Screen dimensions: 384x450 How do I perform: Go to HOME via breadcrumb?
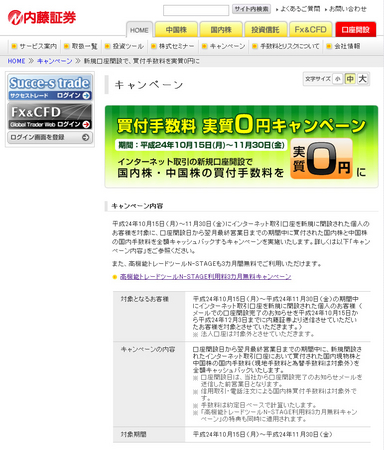click(x=16, y=61)
